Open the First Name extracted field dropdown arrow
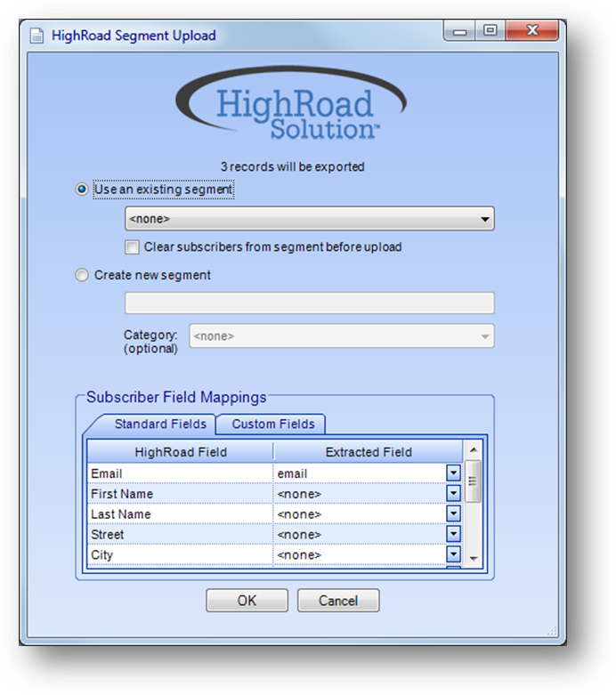616x695 pixels. click(453, 493)
